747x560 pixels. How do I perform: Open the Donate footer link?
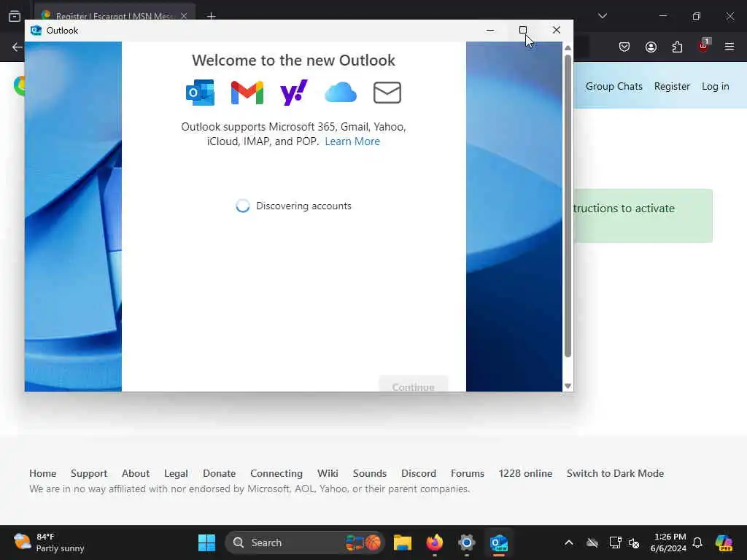click(x=219, y=473)
